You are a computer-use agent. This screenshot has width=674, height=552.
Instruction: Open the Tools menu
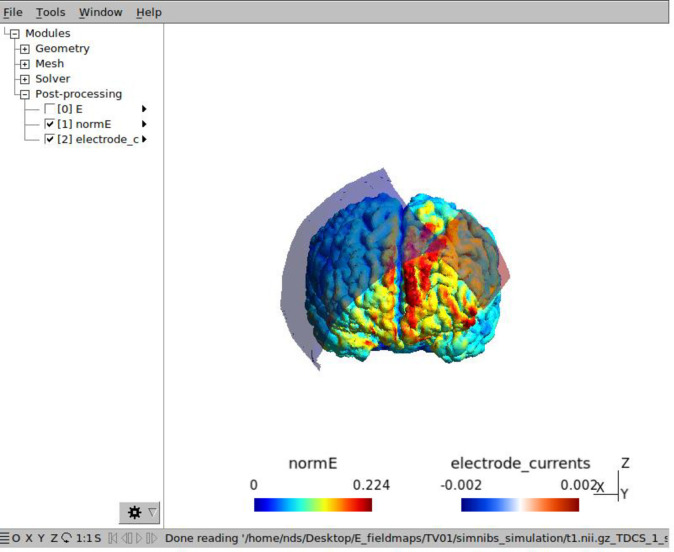tap(50, 12)
